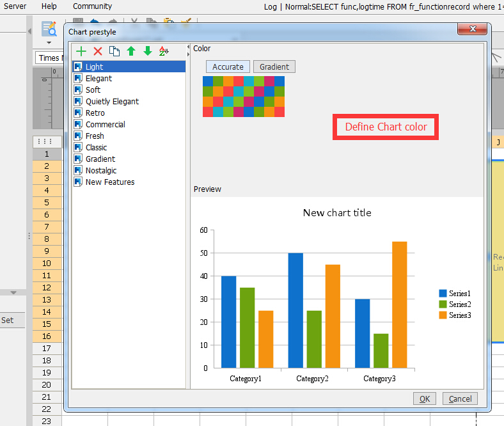Select the New Features prestyle

click(129, 182)
